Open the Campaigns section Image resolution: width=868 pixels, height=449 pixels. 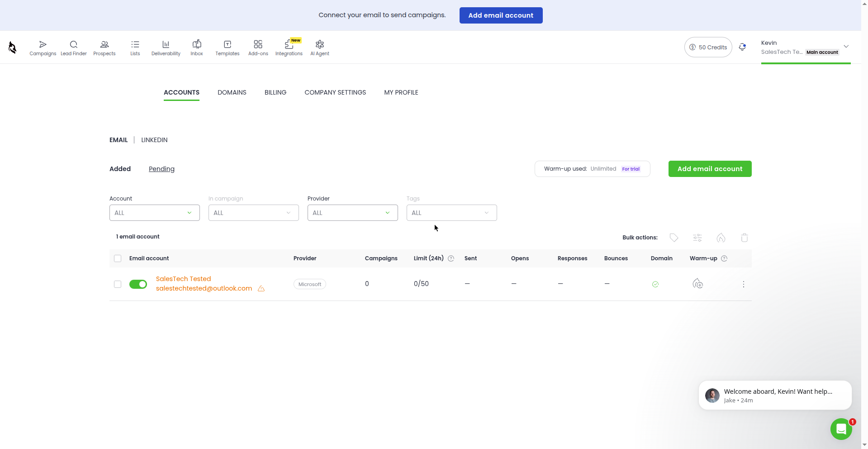43,48
